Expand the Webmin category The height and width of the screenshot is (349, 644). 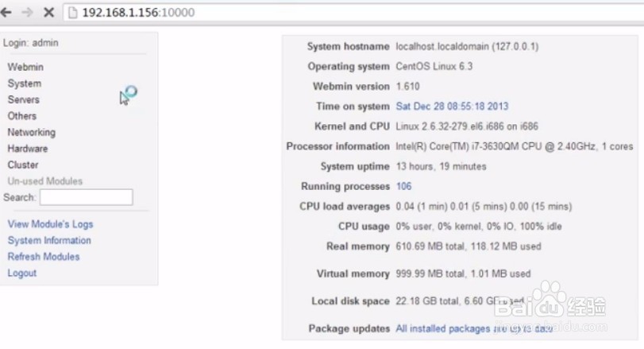click(25, 67)
